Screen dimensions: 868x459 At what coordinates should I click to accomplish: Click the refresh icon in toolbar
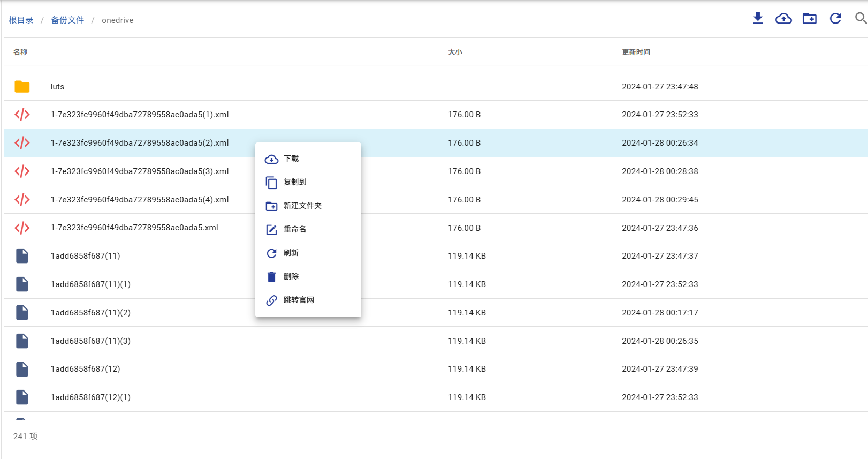click(835, 19)
